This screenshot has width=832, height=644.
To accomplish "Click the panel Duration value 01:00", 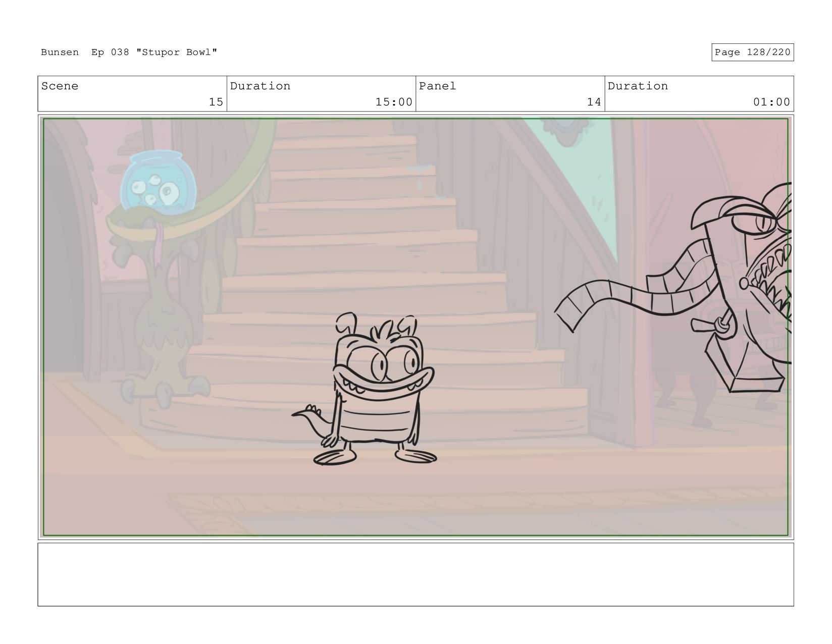I will 771,102.
